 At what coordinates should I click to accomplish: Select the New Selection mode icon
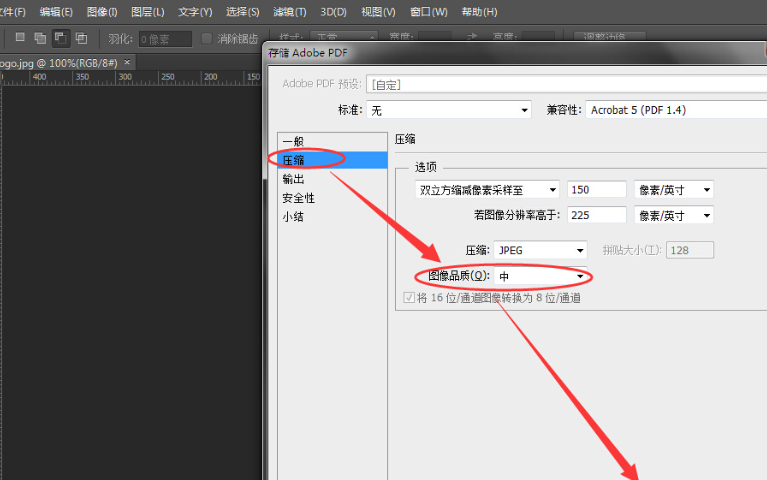(x=20, y=38)
